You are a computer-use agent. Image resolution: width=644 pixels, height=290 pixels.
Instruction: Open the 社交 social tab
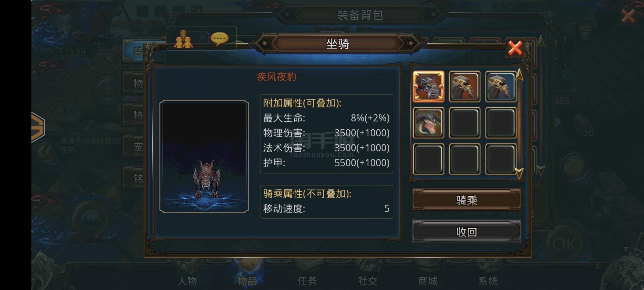368,281
